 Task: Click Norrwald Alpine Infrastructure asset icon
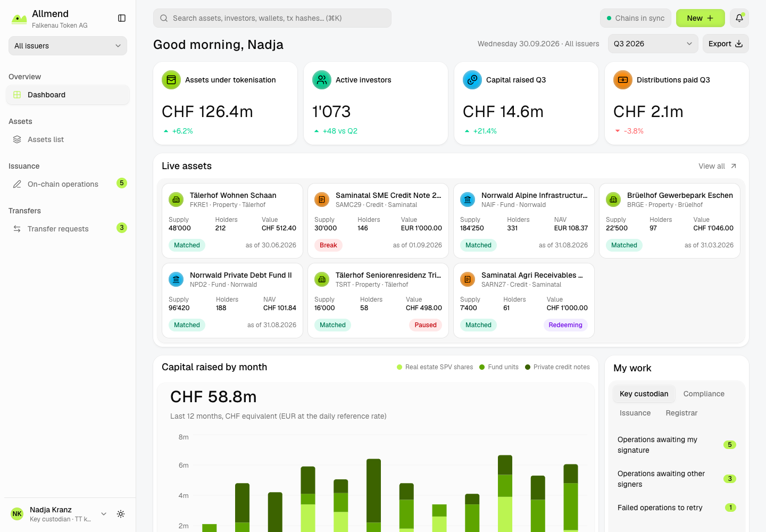[468, 199]
